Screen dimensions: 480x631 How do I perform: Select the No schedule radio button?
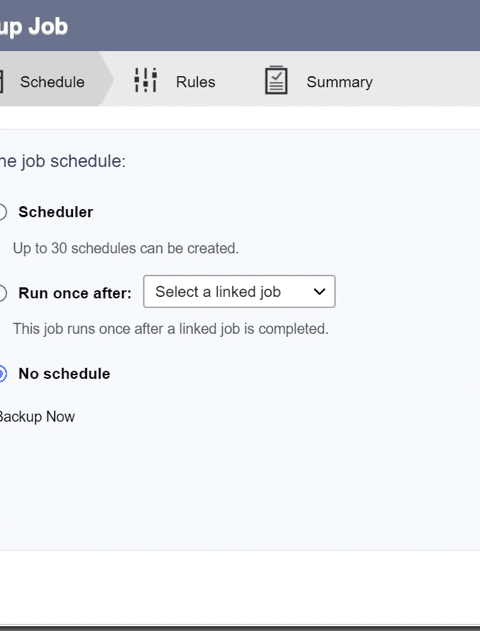(2, 374)
